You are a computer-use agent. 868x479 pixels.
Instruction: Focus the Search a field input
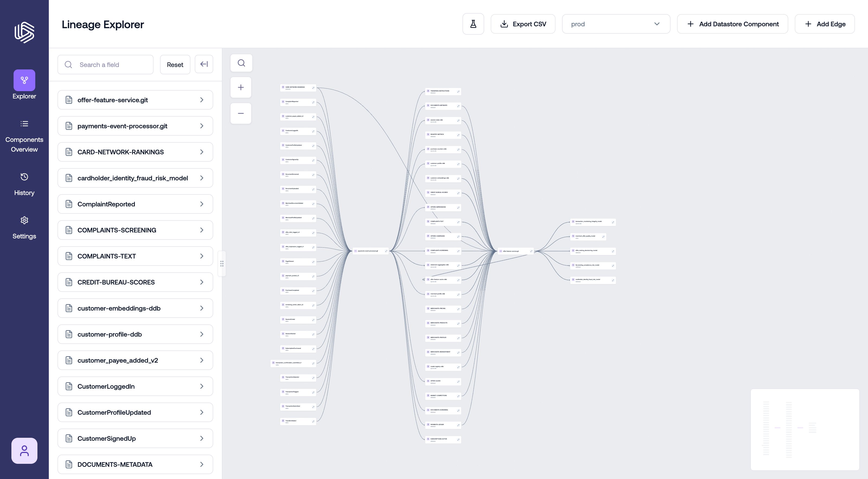pyautogui.click(x=106, y=65)
